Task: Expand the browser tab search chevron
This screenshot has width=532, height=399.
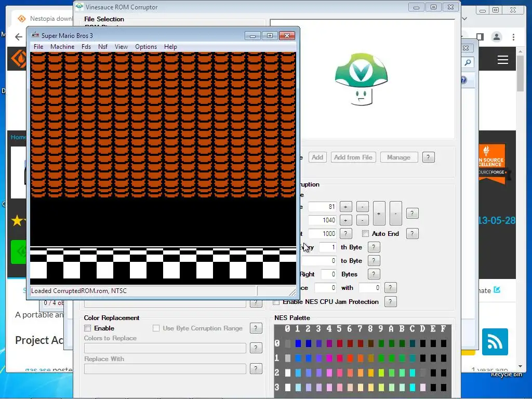Action: [x=465, y=19]
